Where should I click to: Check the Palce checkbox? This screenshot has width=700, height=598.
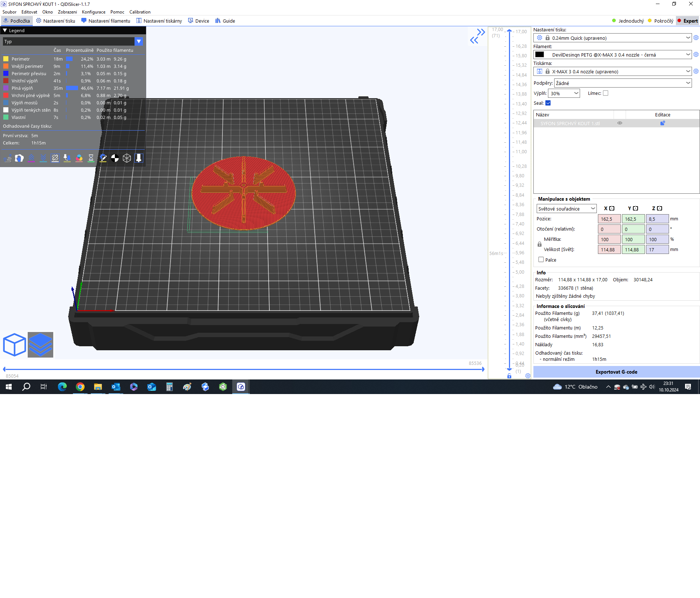[x=541, y=260]
